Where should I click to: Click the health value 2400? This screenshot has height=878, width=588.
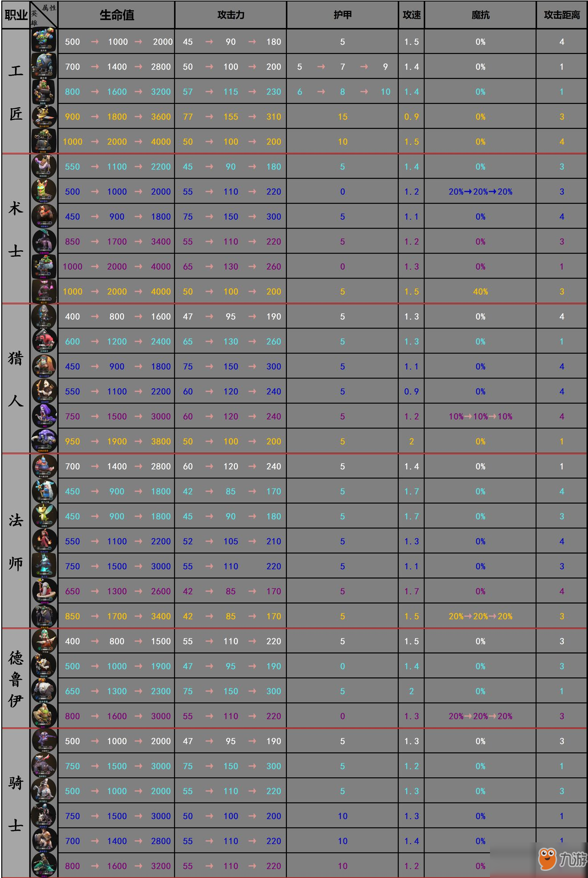pos(161,341)
